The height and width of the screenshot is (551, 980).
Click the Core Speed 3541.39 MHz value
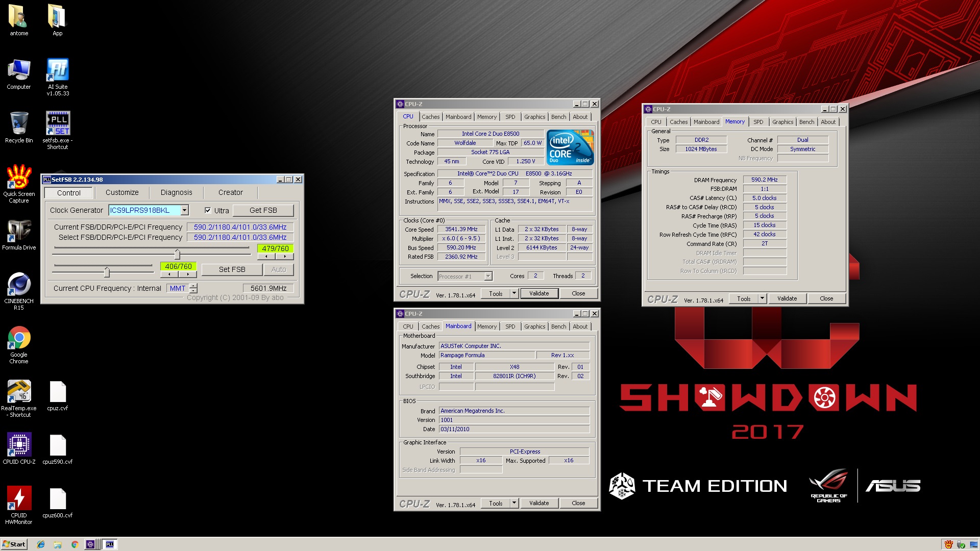click(x=461, y=229)
